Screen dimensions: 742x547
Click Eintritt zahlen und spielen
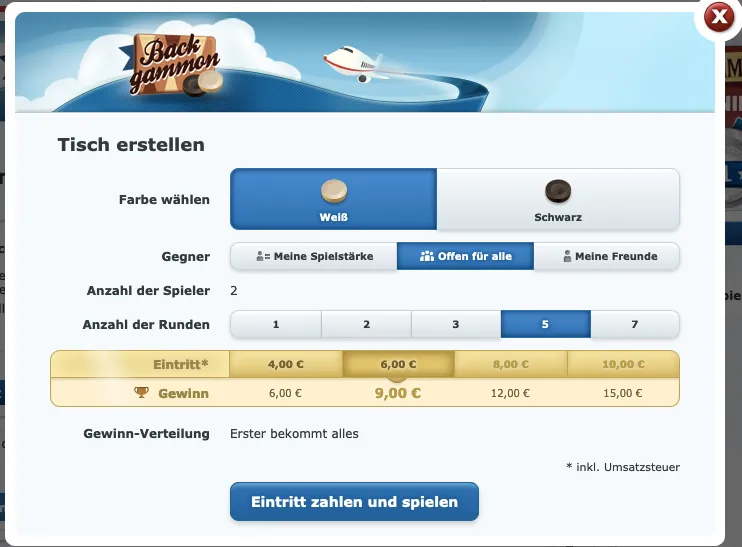point(354,502)
